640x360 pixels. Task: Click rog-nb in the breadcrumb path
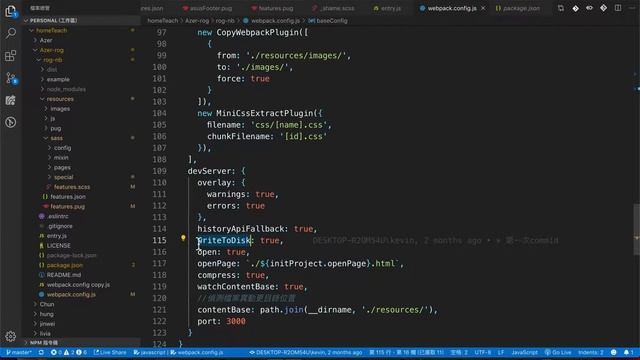(225, 20)
